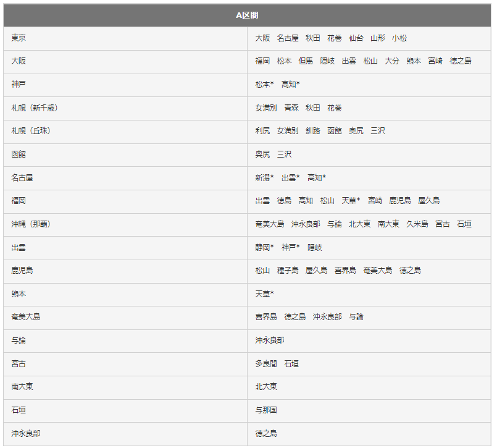497x448 pixels.
Task: Click 与那国 in the 石垣 row
Action: click(x=266, y=410)
